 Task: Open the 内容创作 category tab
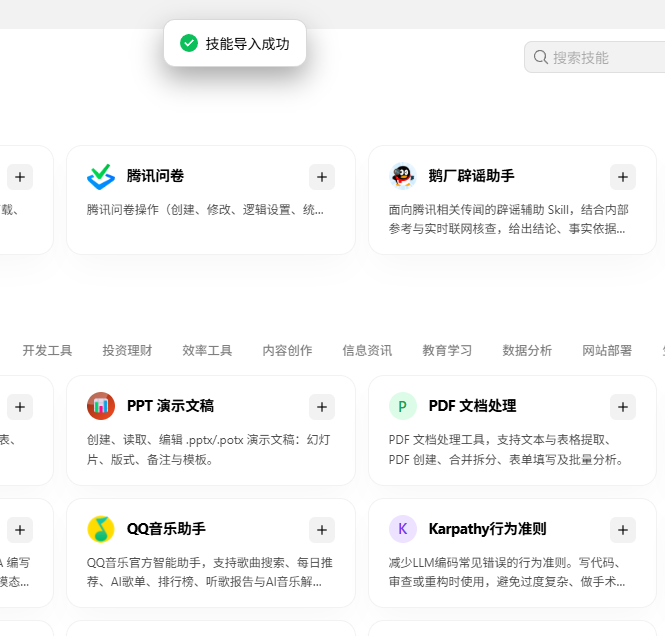(287, 351)
